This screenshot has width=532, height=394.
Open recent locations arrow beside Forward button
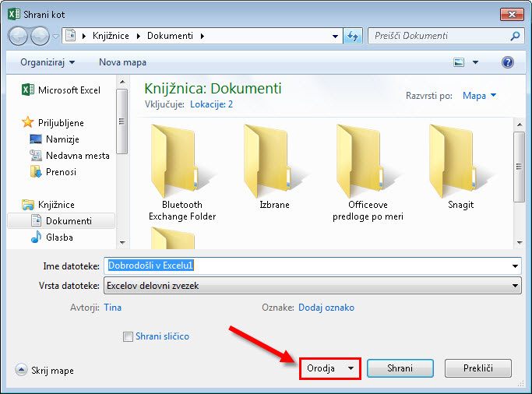coord(55,36)
